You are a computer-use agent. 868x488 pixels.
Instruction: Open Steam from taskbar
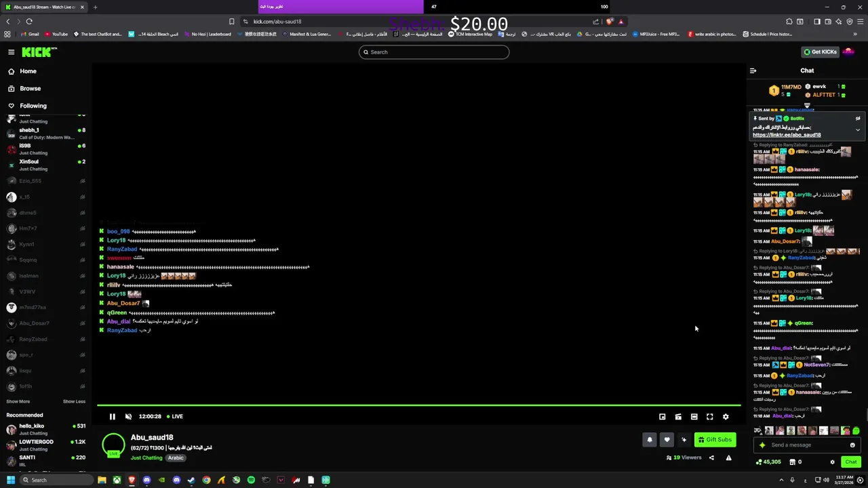click(191, 480)
